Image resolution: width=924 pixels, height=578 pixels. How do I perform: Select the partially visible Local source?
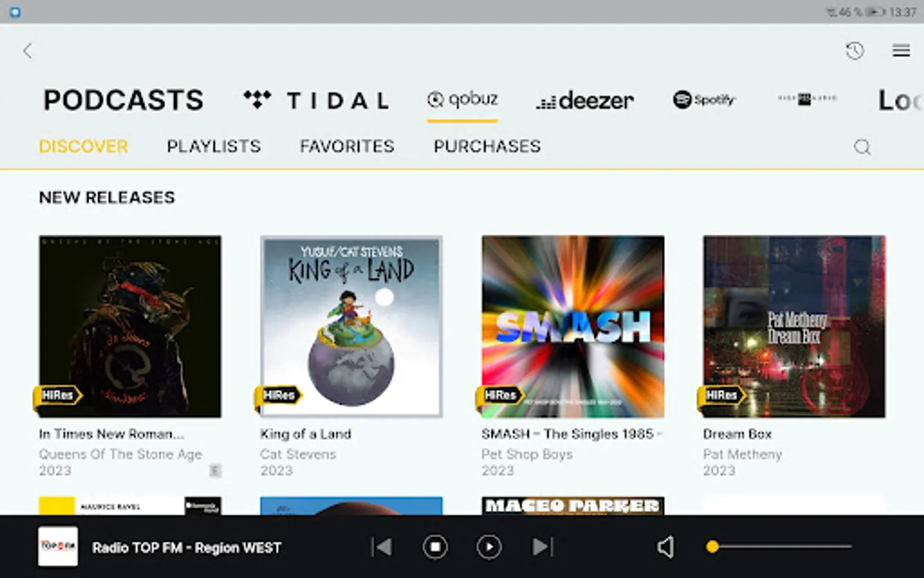point(901,100)
